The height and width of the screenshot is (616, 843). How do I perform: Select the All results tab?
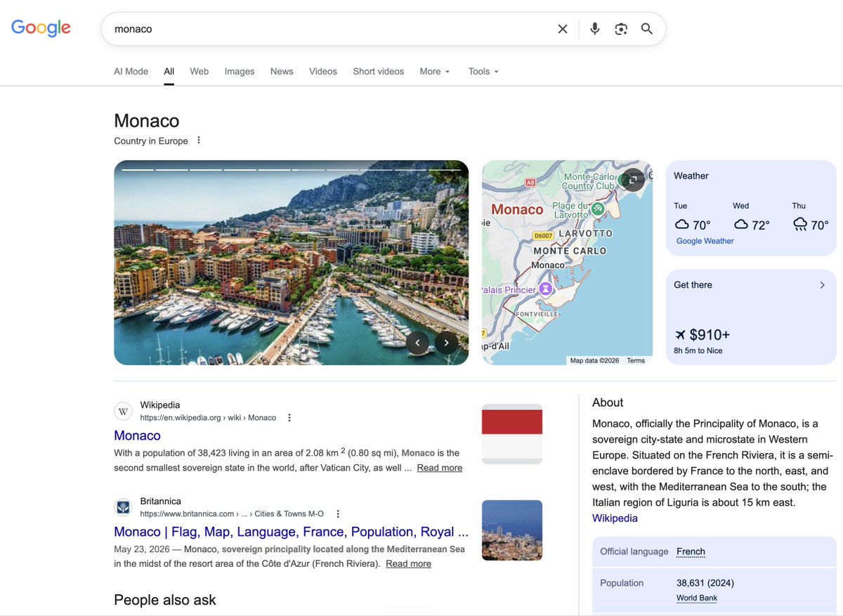(x=169, y=72)
